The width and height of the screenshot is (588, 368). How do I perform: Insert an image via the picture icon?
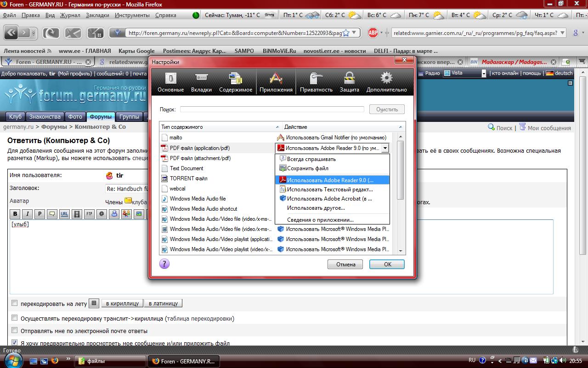(x=139, y=214)
